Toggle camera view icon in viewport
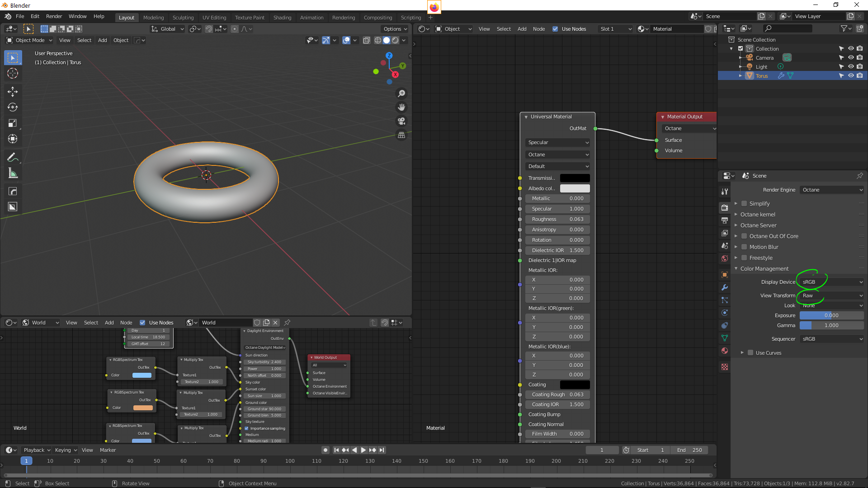Image resolution: width=868 pixels, height=488 pixels. (x=401, y=121)
